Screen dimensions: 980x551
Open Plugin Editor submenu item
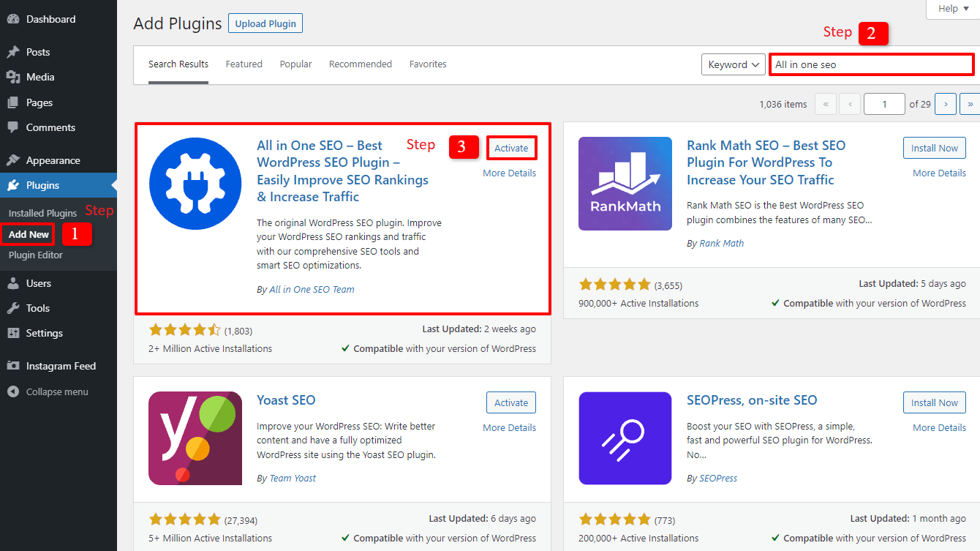click(x=36, y=255)
